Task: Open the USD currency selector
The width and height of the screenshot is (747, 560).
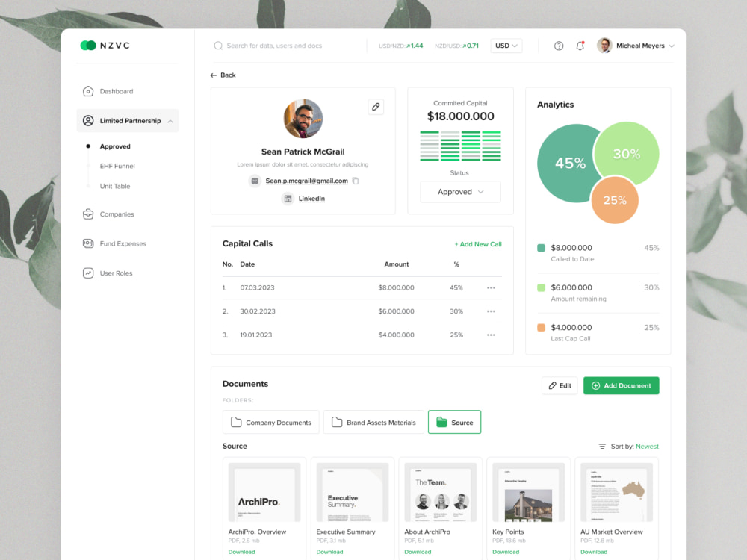Action: coord(506,46)
